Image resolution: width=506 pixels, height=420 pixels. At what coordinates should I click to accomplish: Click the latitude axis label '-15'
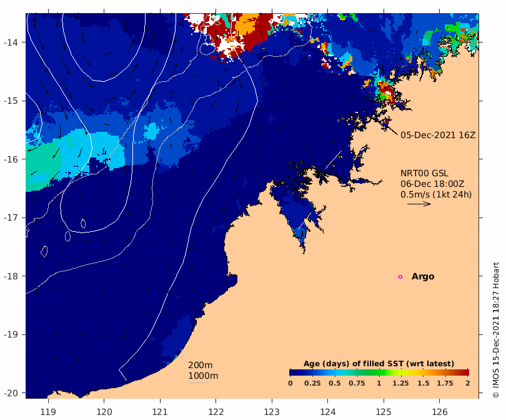(11, 101)
